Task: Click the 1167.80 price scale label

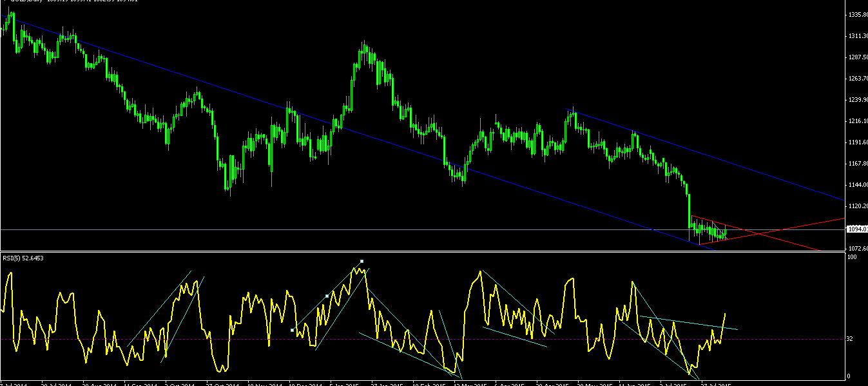Action: tap(858, 164)
